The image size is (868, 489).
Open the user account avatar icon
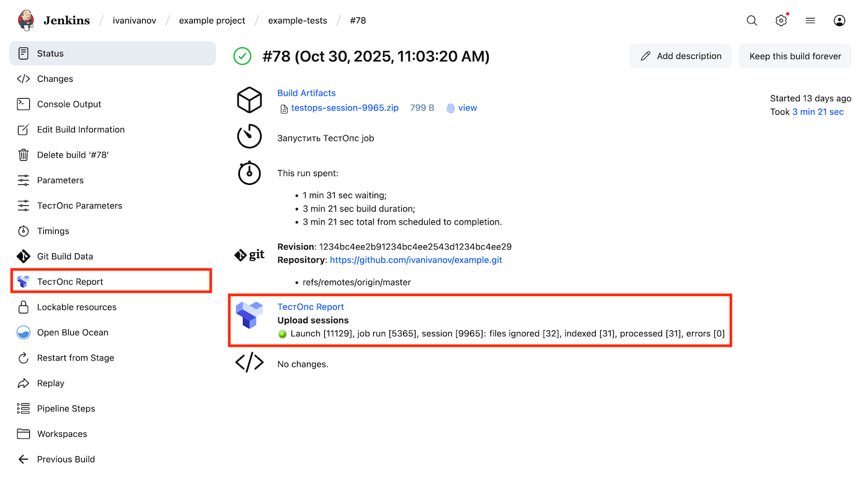(839, 20)
